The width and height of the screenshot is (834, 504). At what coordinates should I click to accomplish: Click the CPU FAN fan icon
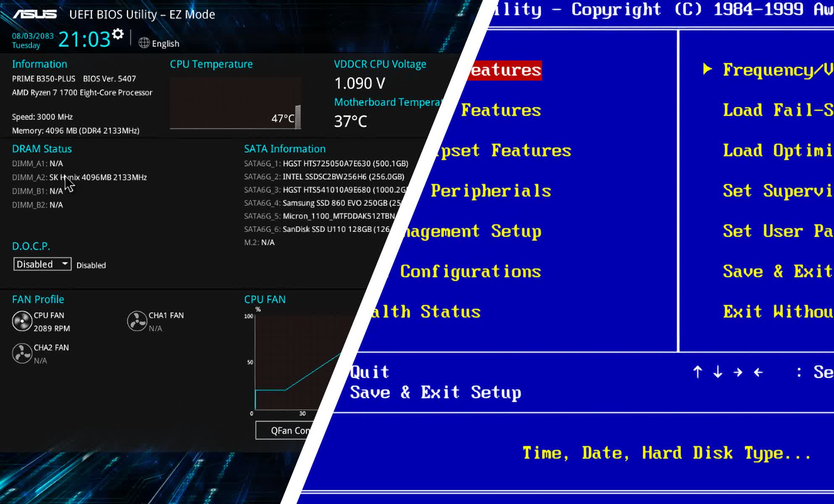coord(22,321)
